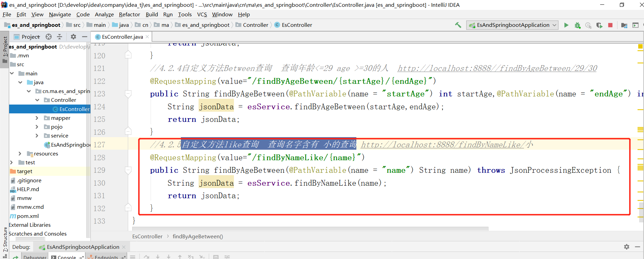Stop the application with red square
Image resolution: width=644 pixels, height=259 pixels.
(610, 25)
